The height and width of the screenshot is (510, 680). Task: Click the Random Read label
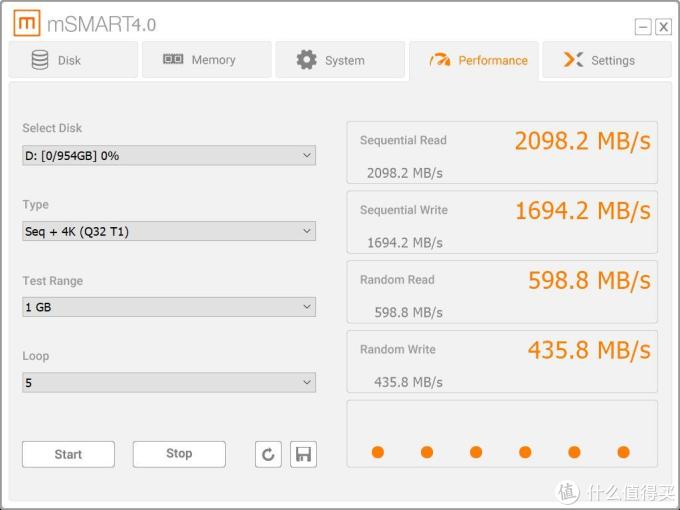click(x=397, y=280)
